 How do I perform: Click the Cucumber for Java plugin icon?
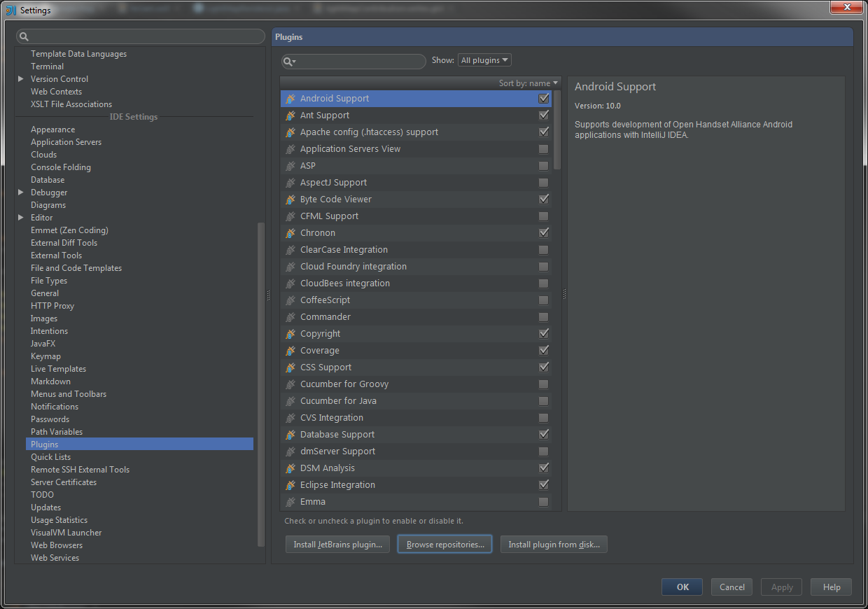pyautogui.click(x=290, y=401)
